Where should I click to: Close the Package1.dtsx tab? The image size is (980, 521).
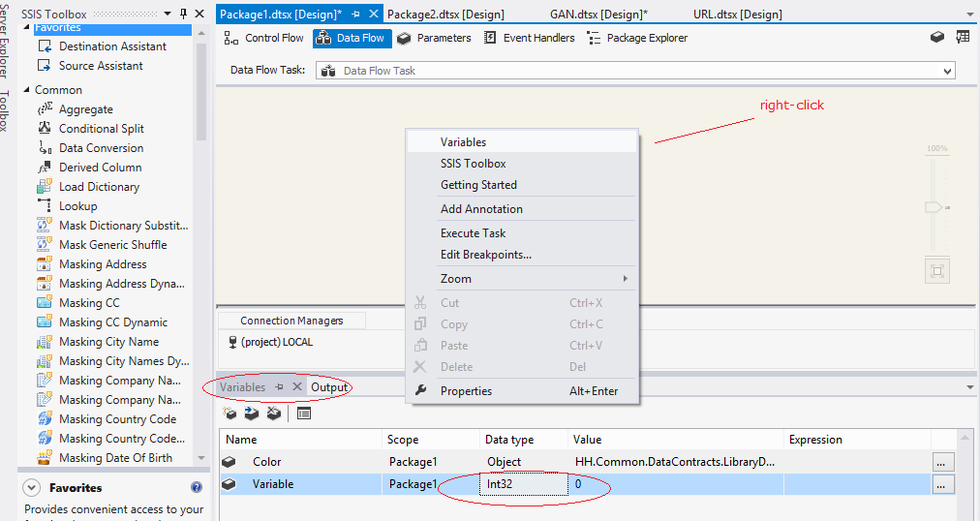point(373,14)
